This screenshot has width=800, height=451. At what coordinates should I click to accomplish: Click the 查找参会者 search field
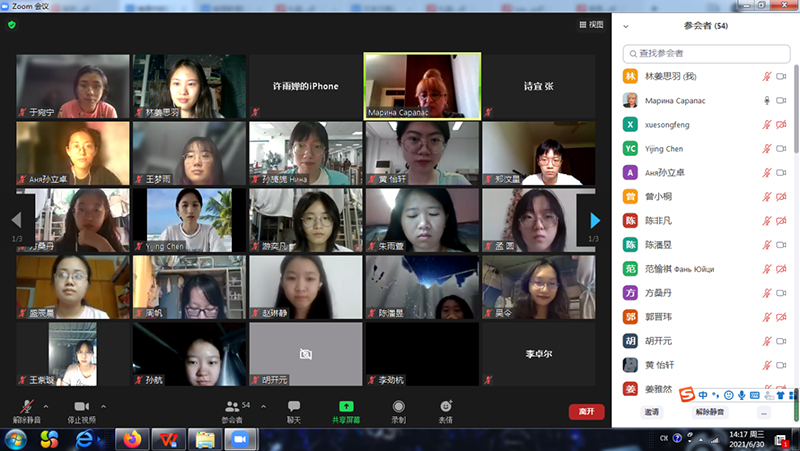coord(706,53)
